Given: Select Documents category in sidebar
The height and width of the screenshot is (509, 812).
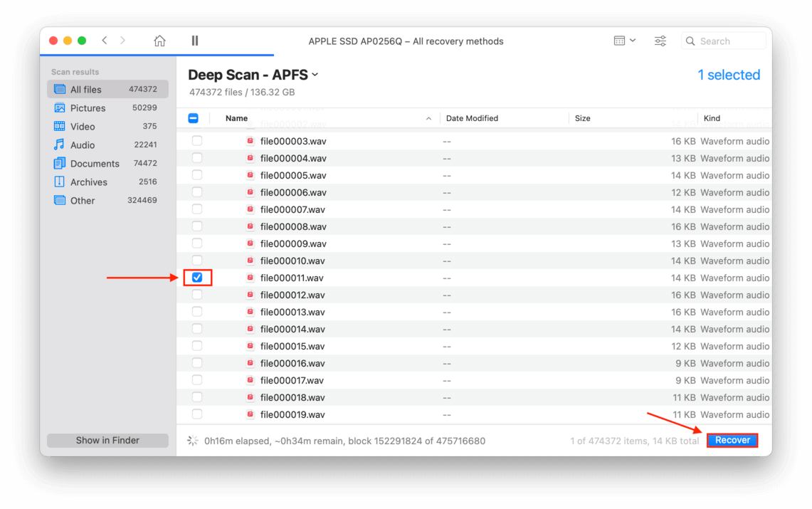Looking at the screenshot, I should 107,163.
